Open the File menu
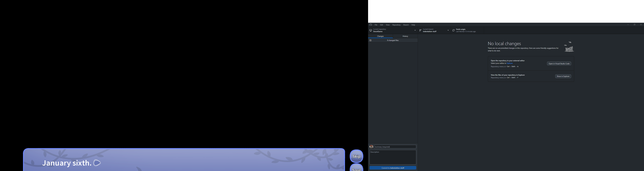The width and height of the screenshot is (644, 171). click(x=376, y=25)
